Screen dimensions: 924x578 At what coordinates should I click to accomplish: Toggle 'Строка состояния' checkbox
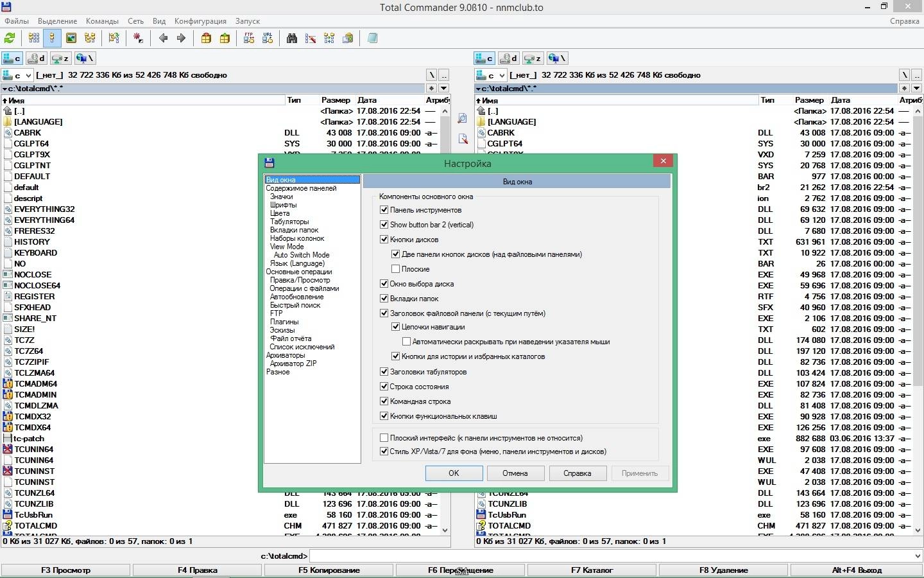pos(384,387)
